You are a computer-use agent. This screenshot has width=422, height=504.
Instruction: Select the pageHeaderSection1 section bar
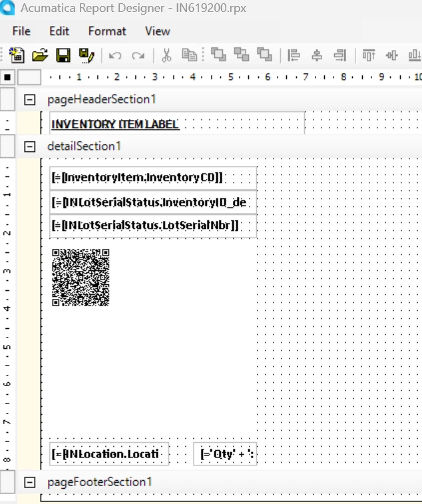point(219,100)
